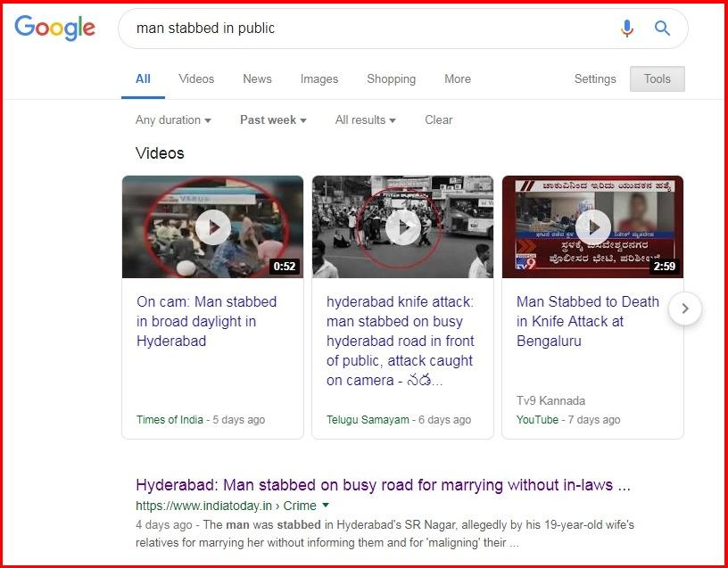The height and width of the screenshot is (568, 728).
Task: Show next videos with carousel arrow
Action: [x=685, y=309]
